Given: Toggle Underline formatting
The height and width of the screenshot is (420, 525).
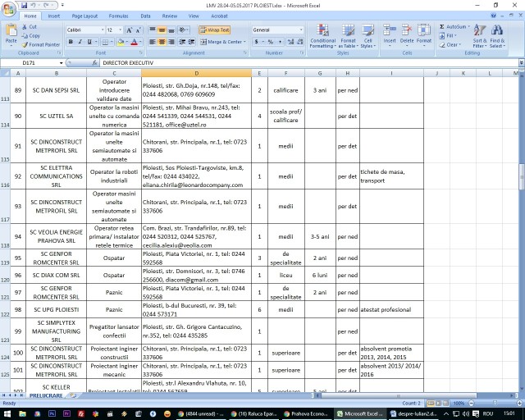Looking at the screenshot, I should (89, 42).
